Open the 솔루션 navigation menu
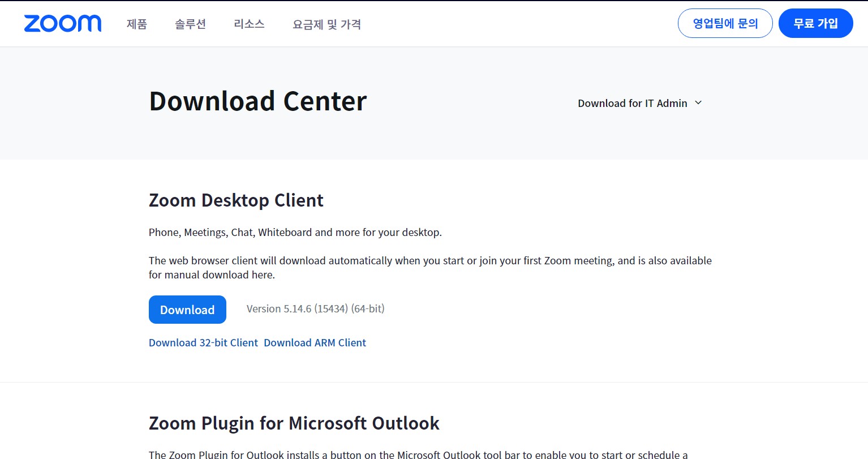 [x=190, y=24]
